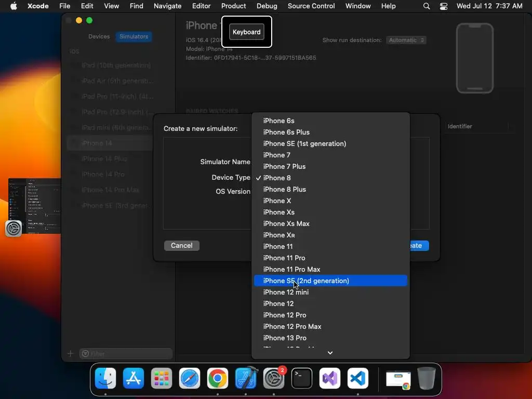Open Terminal from the Dock
Screen dimensions: 532x399
tap(302, 378)
